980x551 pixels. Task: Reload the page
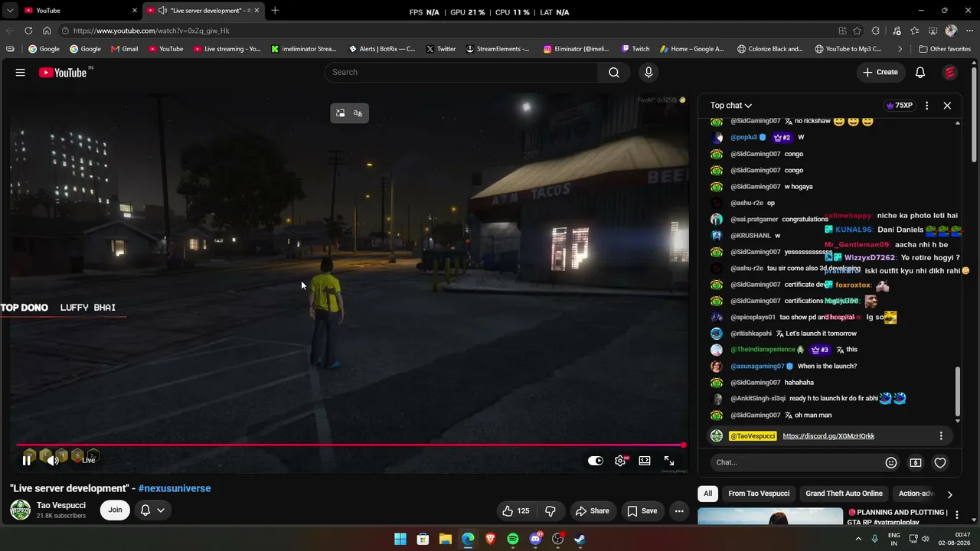[28, 31]
